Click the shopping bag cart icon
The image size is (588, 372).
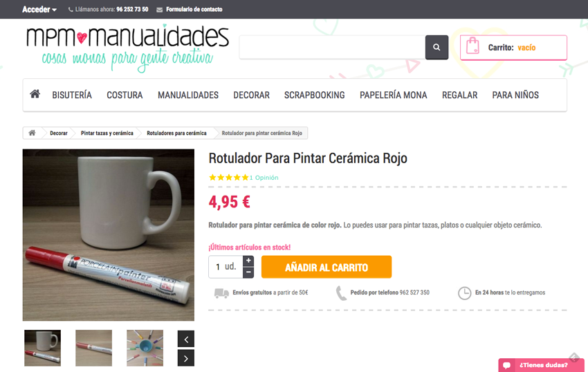click(x=472, y=46)
